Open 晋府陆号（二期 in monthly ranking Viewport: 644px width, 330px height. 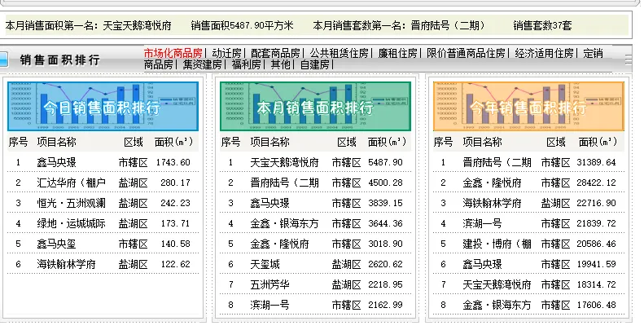pyautogui.click(x=285, y=183)
